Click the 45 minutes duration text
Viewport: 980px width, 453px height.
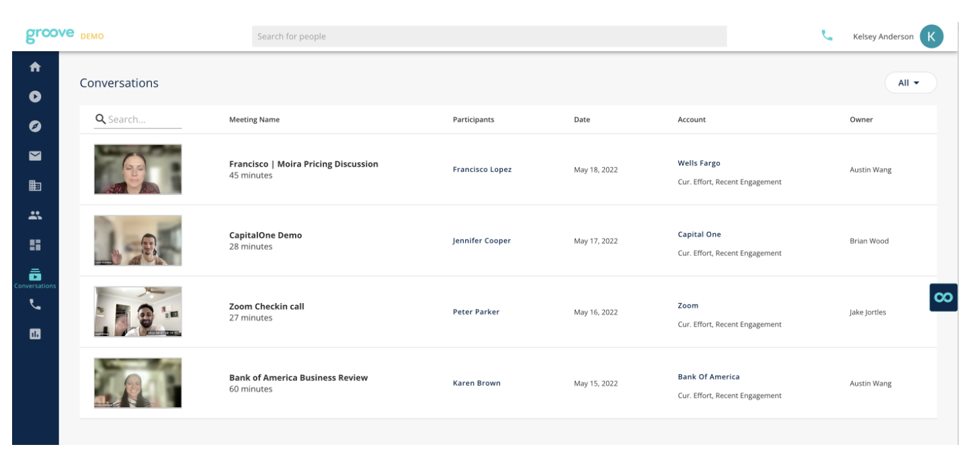(x=251, y=175)
